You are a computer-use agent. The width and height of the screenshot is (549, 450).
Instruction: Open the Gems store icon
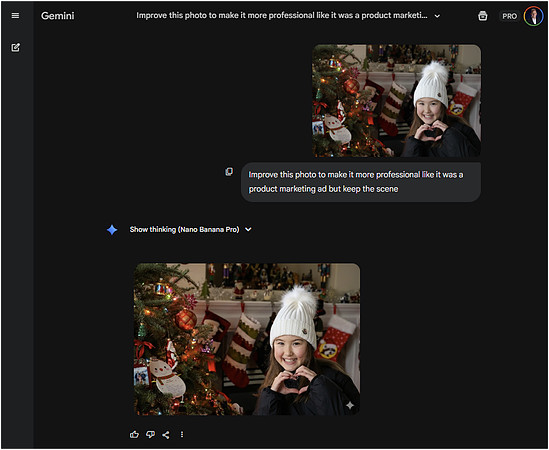(483, 16)
